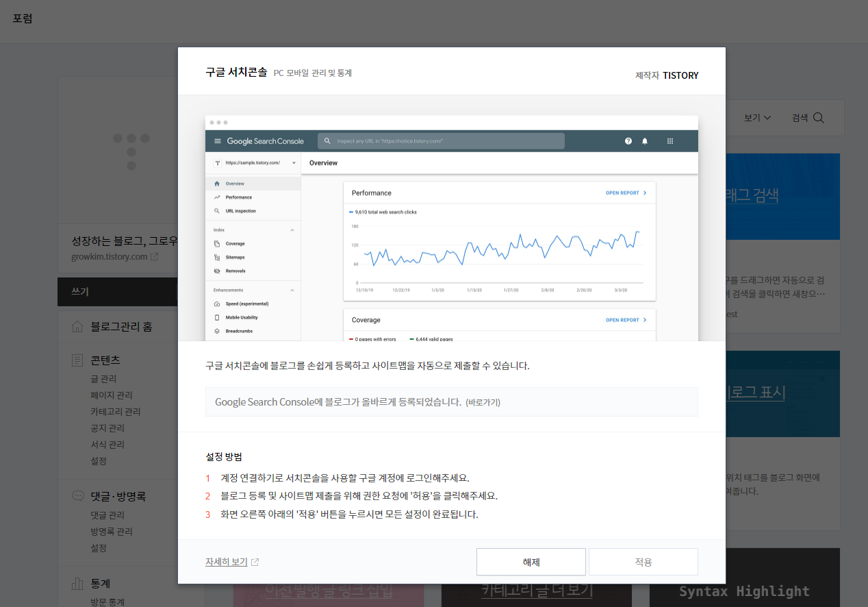Image resolution: width=868 pixels, height=607 pixels.
Task: Click the 적용 button in the dialog
Action: click(x=643, y=562)
